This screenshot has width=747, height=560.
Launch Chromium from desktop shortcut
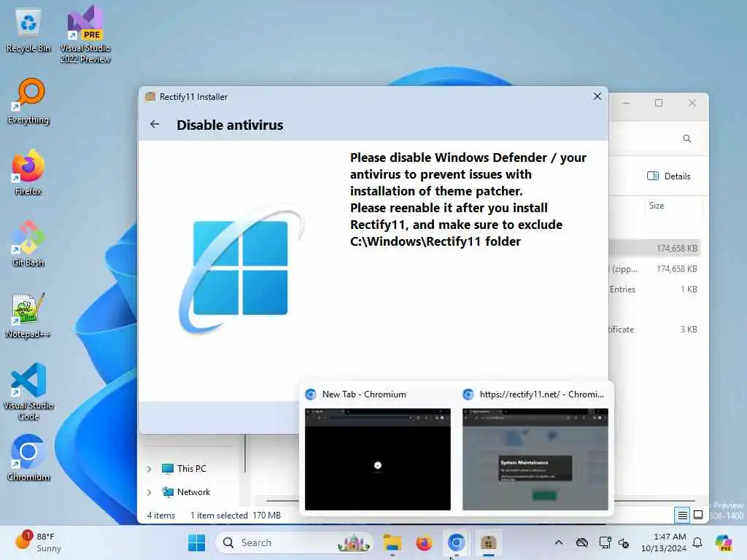tap(28, 458)
